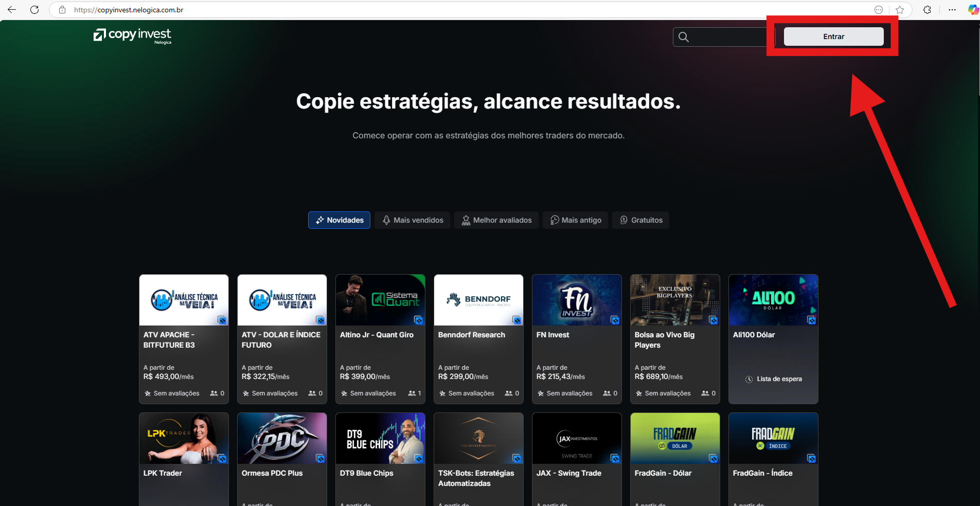
Task: Click Sem avaliações on FN Invest card
Action: click(x=569, y=393)
